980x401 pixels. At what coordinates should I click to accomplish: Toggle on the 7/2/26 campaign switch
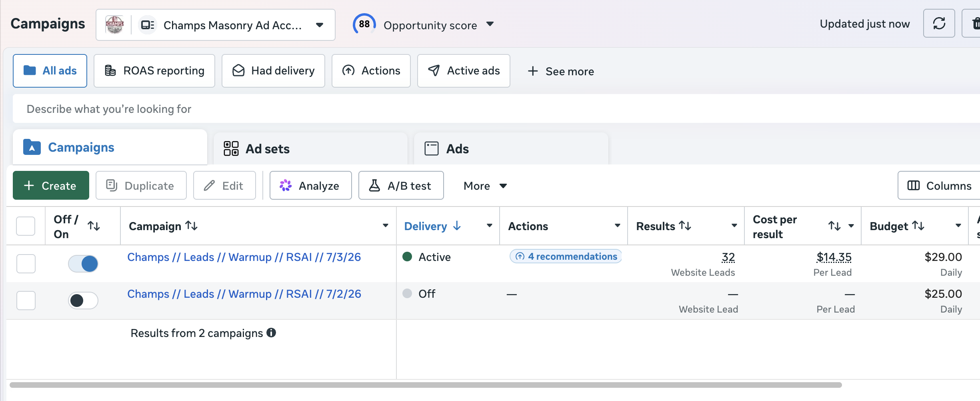(83, 301)
